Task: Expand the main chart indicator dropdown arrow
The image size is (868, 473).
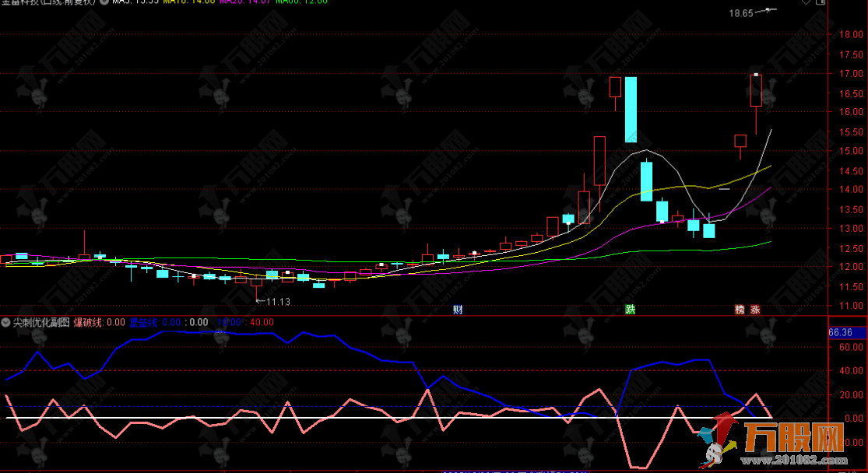Action: pos(104,2)
